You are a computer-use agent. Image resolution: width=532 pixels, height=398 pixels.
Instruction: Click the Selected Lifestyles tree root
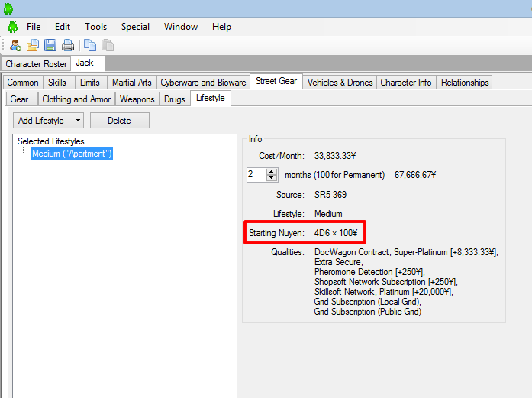click(51, 141)
